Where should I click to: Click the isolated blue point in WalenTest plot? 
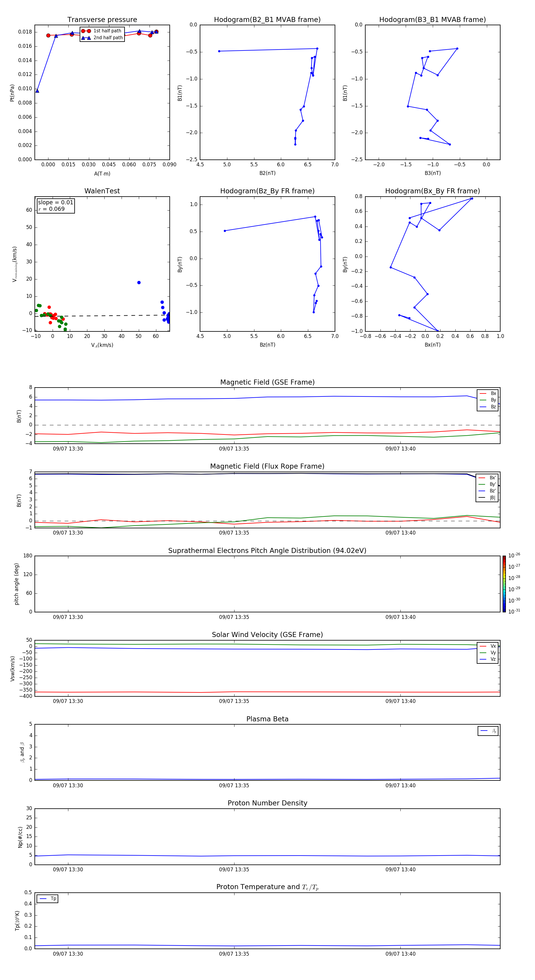[139, 283]
